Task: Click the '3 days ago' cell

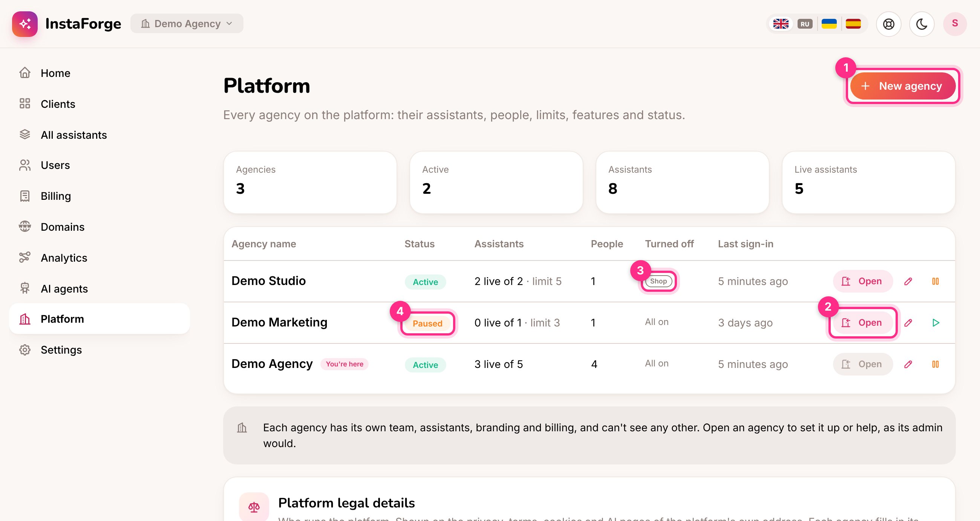Action: pyautogui.click(x=745, y=323)
